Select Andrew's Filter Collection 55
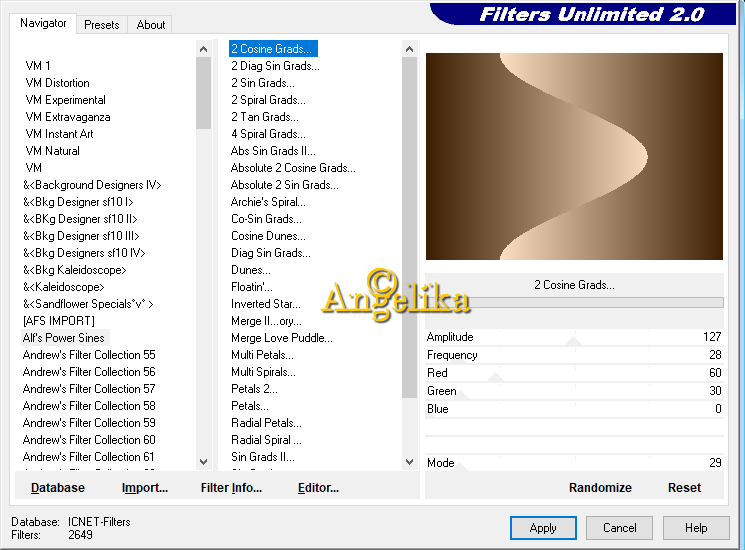Screen dimensions: 745x550 [89, 355]
